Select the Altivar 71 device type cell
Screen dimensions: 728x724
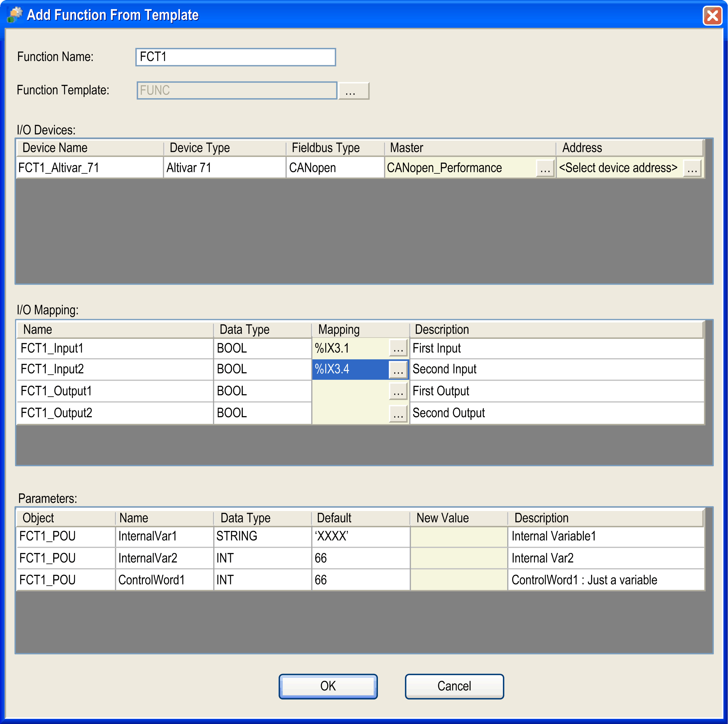pyautogui.click(x=224, y=168)
